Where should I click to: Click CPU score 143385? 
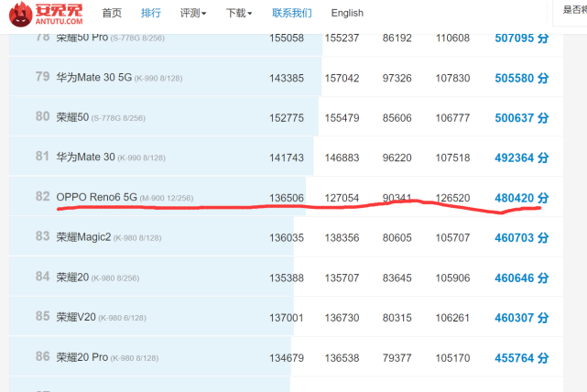click(x=287, y=78)
